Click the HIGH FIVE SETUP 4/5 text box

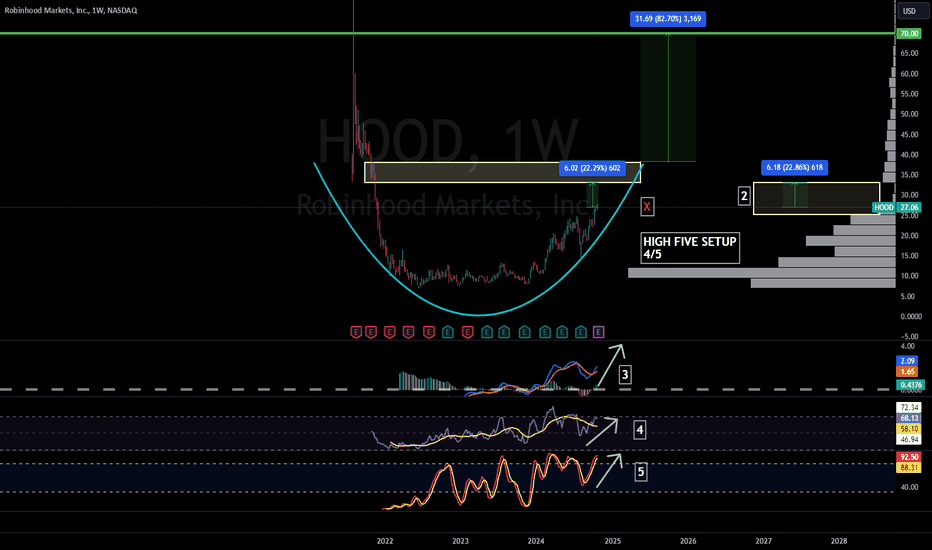690,248
